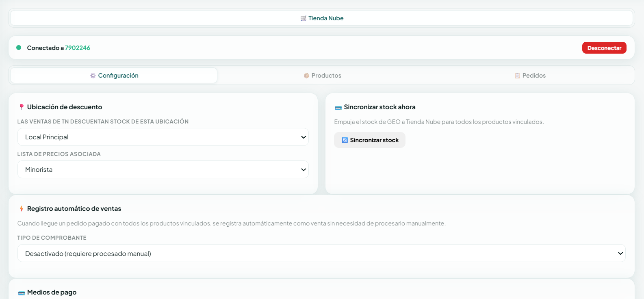The image size is (644, 299).
Task: Click the refresh icon inside Sincronizar stock button
Action: 345,140
